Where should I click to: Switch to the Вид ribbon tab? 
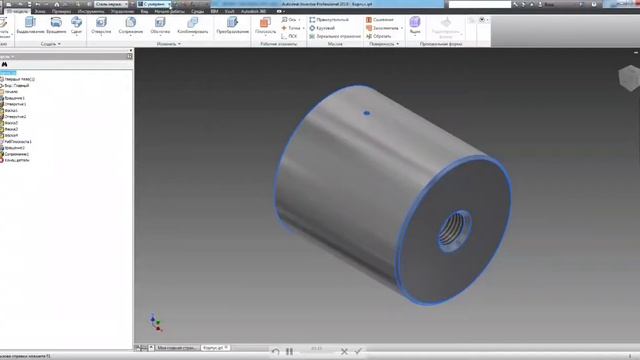pos(144,11)
